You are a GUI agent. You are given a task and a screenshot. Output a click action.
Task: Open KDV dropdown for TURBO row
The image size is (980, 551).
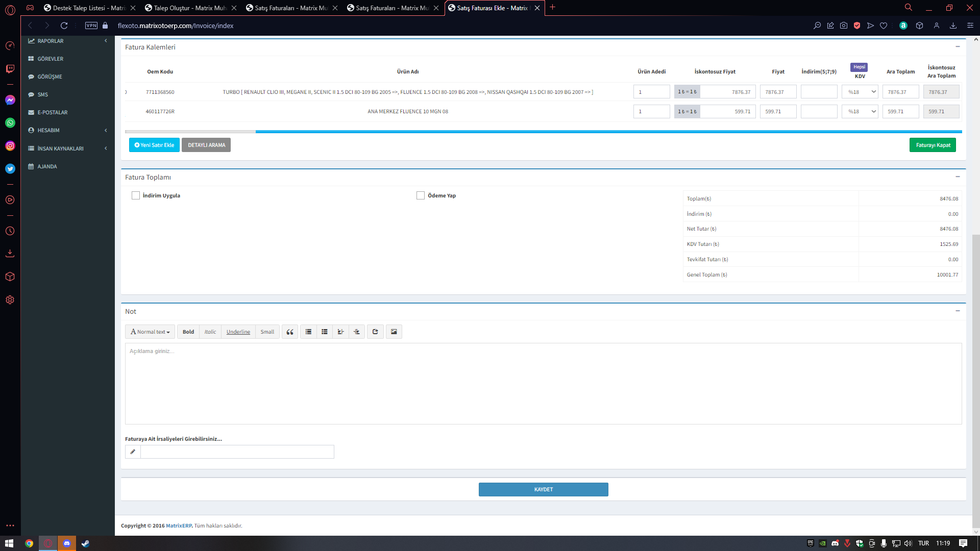[x=860, y=92]
